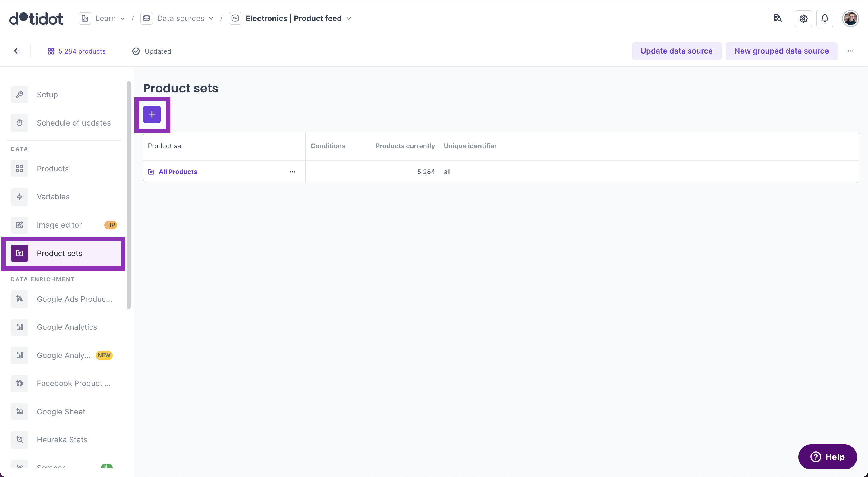Image resolution: width=868 pixels, height=477 pixels.
Task: Open the All Products set link
Action: tap(178, 172)
